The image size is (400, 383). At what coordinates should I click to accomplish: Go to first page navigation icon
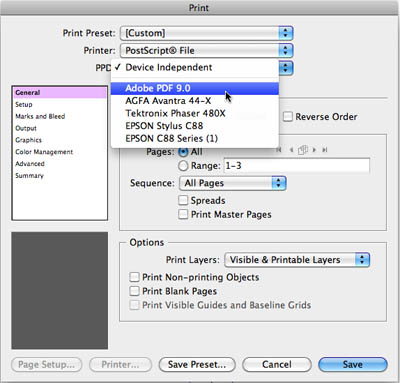click(x=279, y=150)
